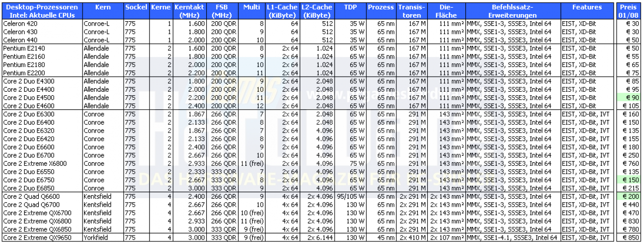
Task: Click the highlighted '€ 90' price cell
Action: [x=629, y=97]
